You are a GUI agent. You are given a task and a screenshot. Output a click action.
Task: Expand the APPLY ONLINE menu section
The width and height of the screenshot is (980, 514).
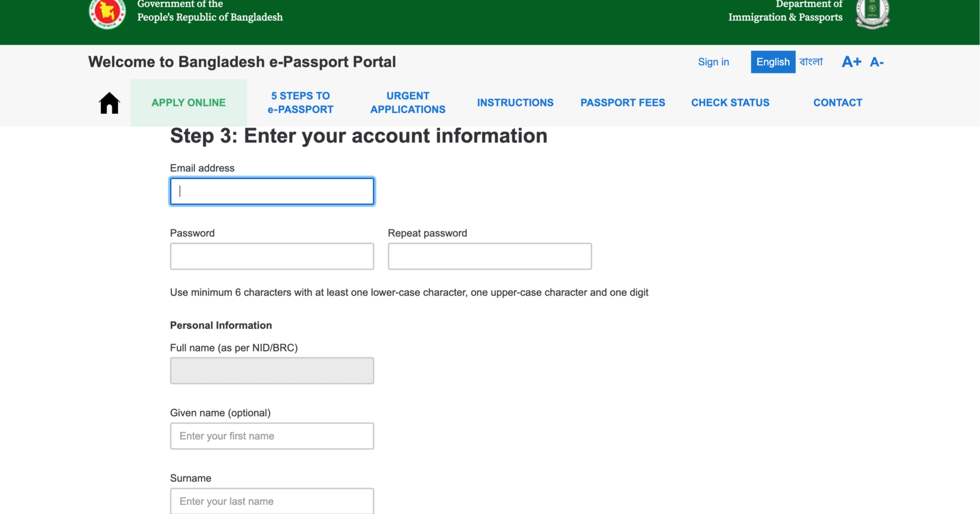[188, 102]
